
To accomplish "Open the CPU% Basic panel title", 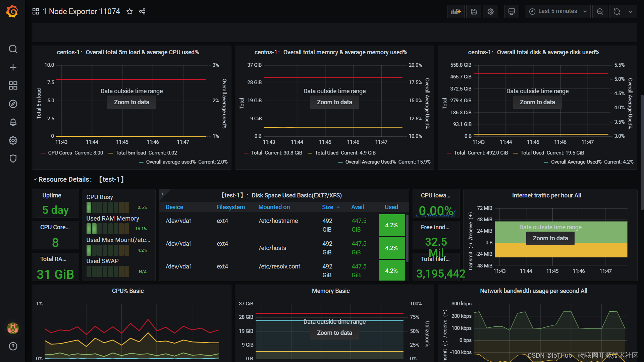I will (128, 291).
